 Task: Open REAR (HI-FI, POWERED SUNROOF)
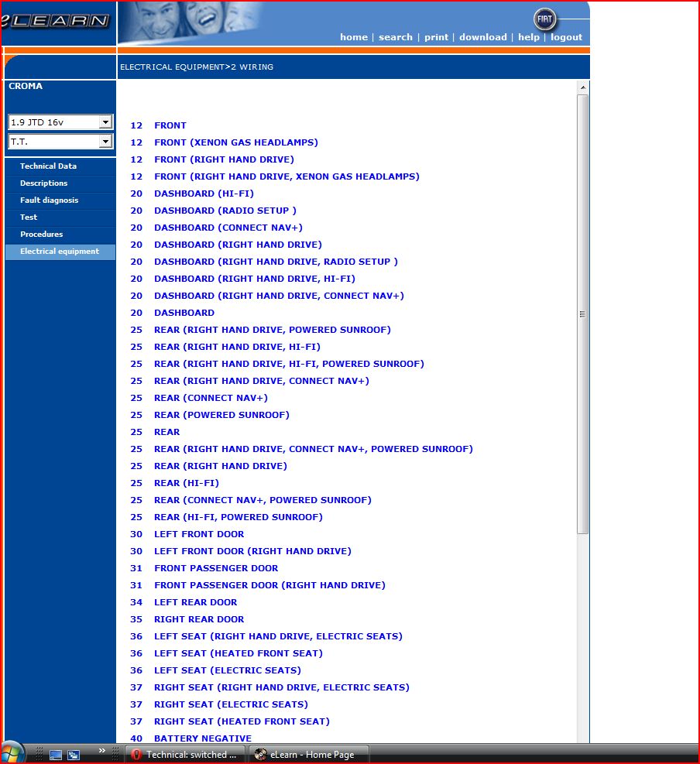tap(238, 517)
